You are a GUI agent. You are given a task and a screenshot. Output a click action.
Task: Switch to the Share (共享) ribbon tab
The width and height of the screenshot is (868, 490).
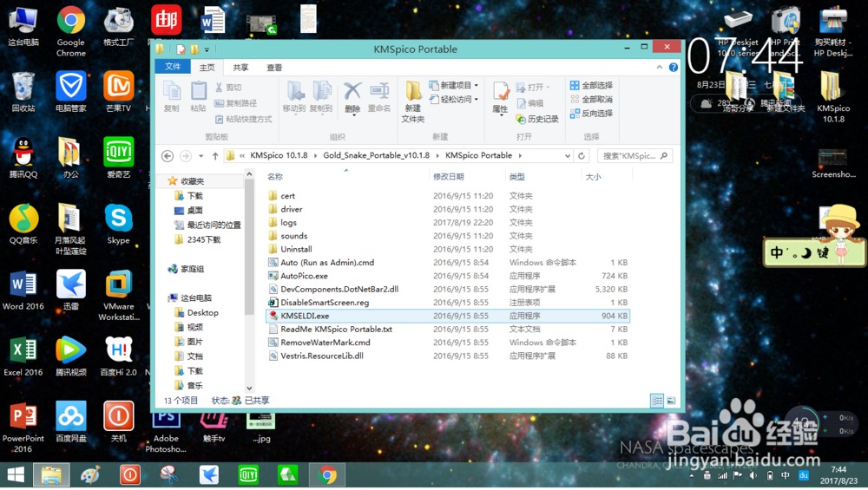click(240, 68)
